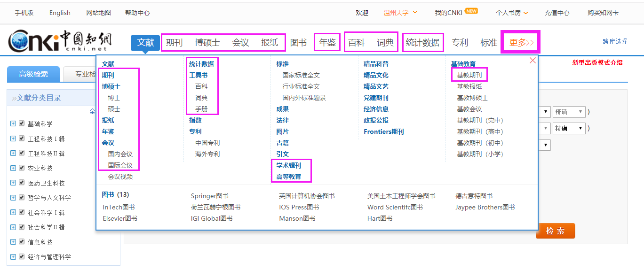Select 手册 under 工具书
The height and width of the screenshot is (270, 644).
(x=201, y=109)
